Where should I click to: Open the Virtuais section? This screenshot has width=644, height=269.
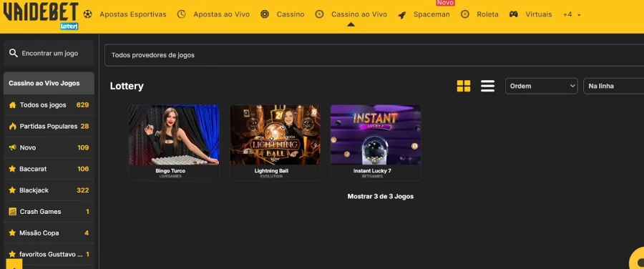(539, 14)
